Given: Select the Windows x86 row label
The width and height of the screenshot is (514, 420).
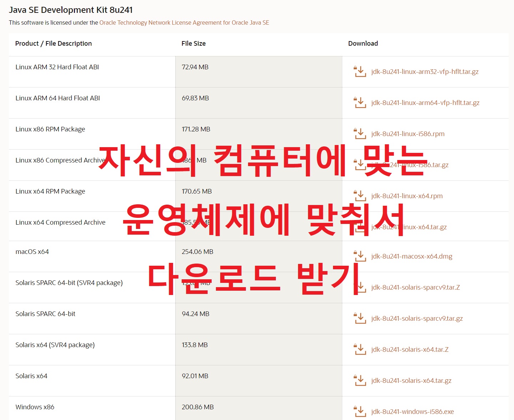Looking at the screenshot, I should pos(35,407).
